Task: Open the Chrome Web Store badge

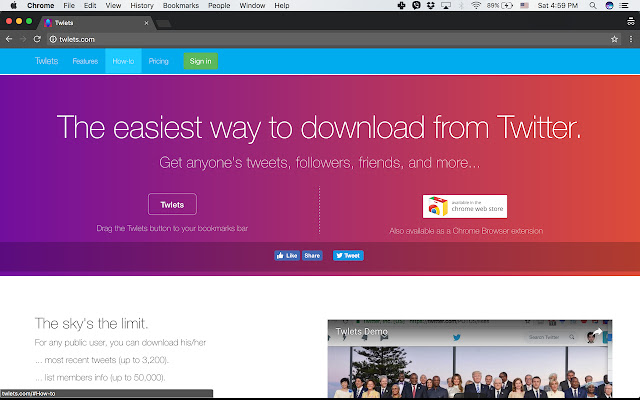Action: point(465,207)
